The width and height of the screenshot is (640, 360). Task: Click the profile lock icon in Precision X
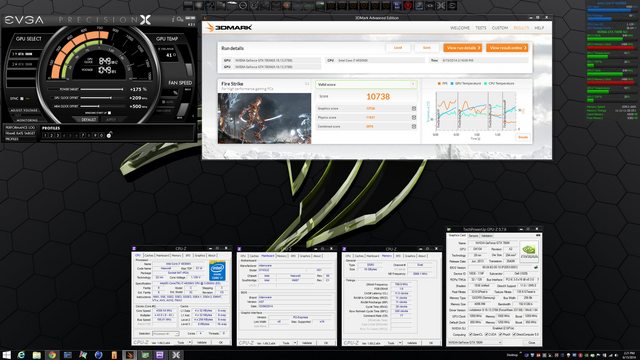click(x=109, y=135)
